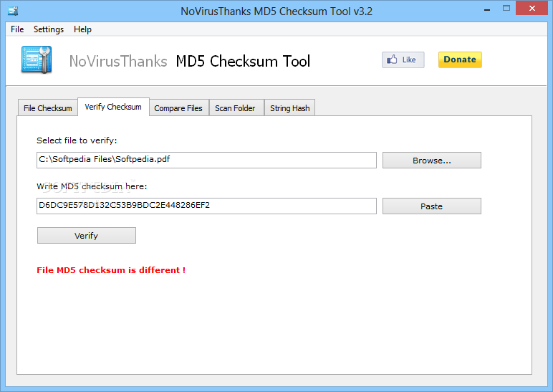
Task: Click the 'Select file to verify:' label
Action: [77, 140]
